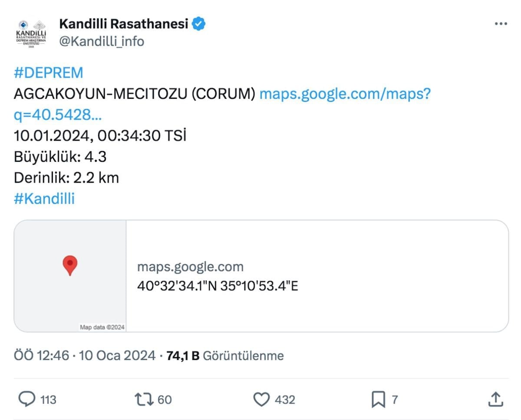Bookmark this tweet
Viewport: 521px width, 420px height.
point(378,399)
